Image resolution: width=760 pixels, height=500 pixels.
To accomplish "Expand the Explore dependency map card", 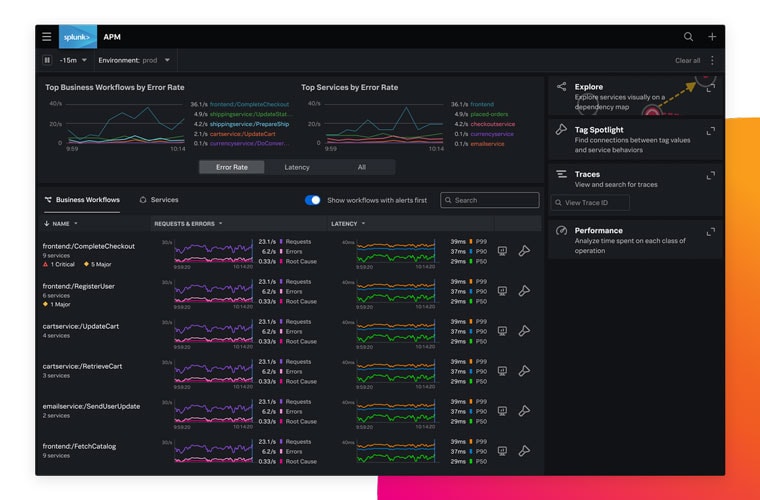I will point(710,89).
